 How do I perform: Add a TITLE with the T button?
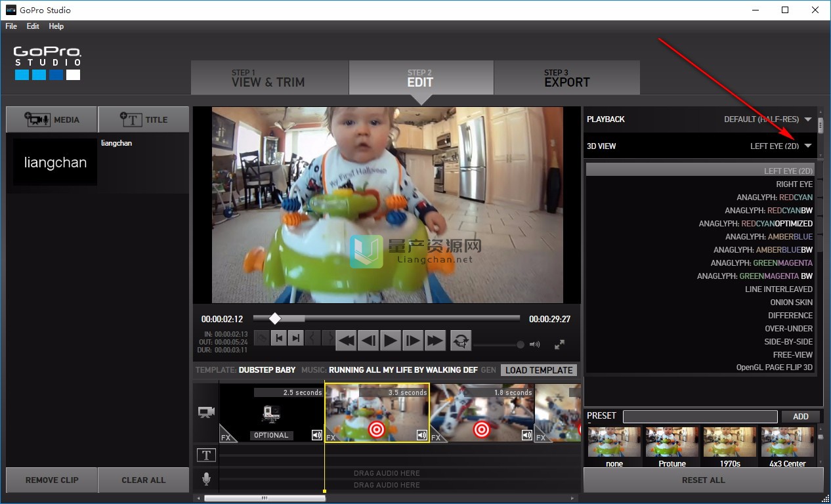144,119
